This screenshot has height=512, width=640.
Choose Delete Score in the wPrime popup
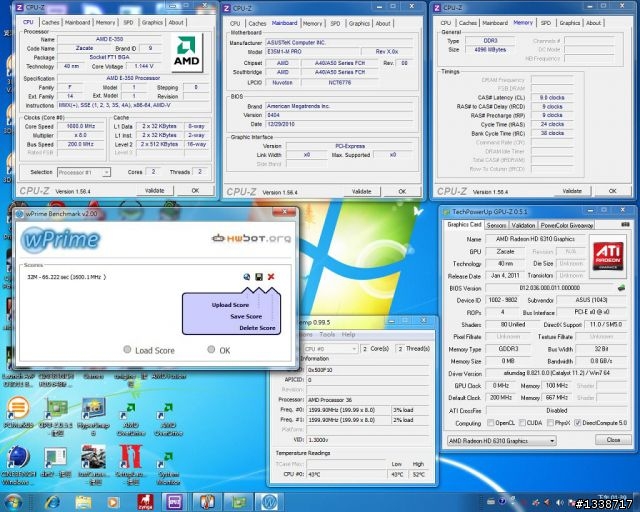click(257, 328)
